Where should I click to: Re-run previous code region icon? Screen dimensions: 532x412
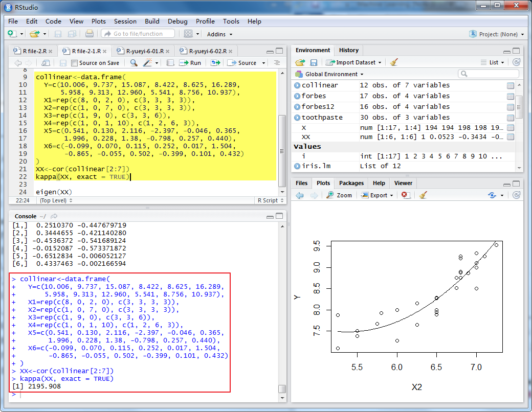pyautogui.click(x=215, y=63)
